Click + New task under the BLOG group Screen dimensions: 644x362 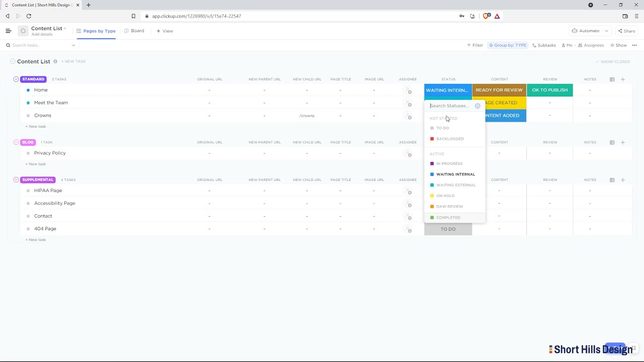pos(36,164)
